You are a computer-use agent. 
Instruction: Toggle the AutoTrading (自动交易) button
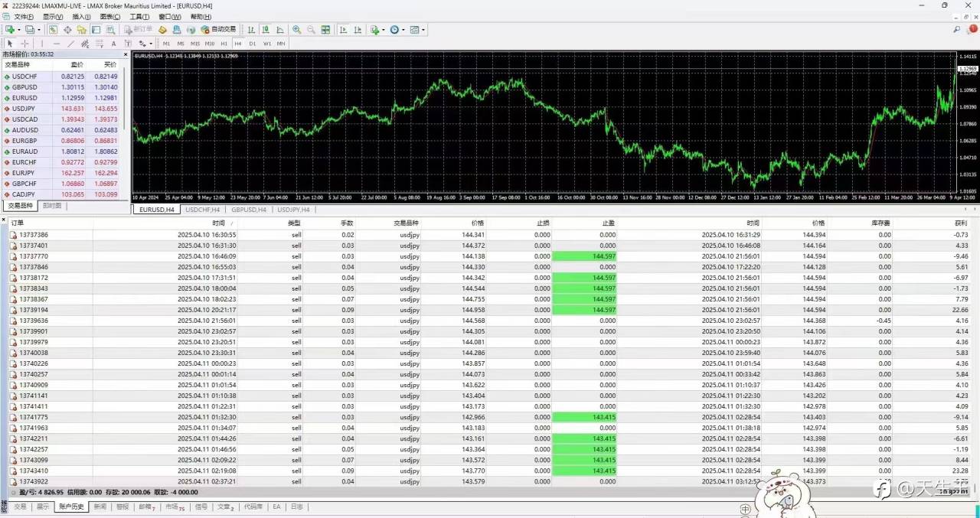pyautogui.click(x=218, y=29)
